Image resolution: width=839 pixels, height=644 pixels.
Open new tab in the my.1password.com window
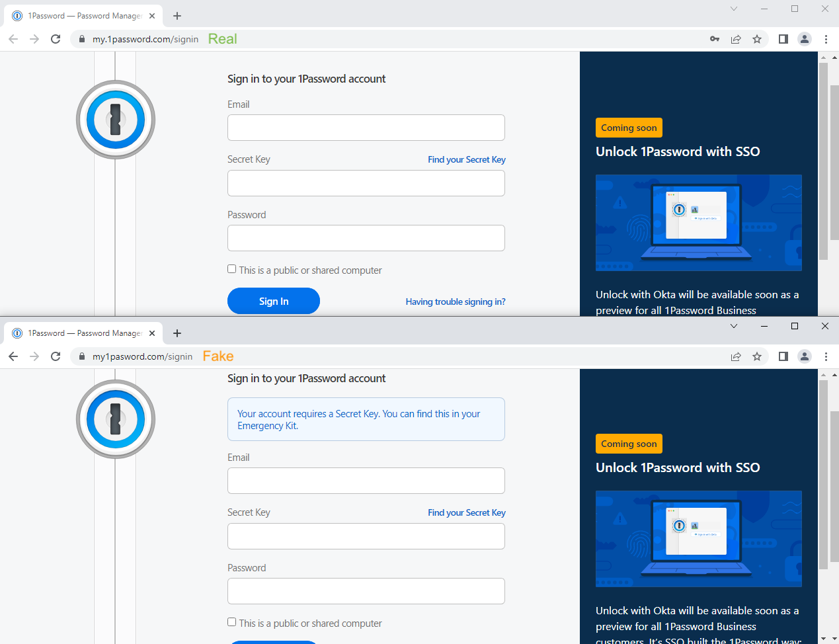pyautogui.click(x=177, y=16)
